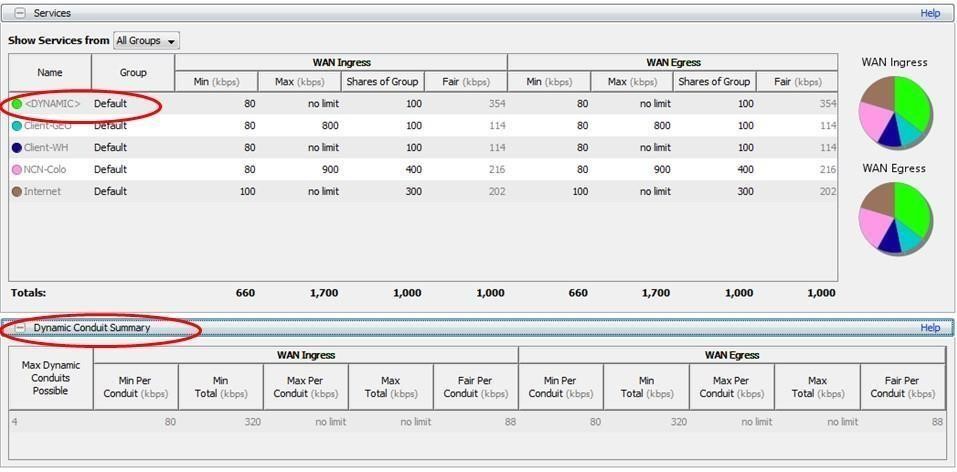This screenshot has width=957, height=472.
Task: Click the Group column header
Action: pos(133,73)
